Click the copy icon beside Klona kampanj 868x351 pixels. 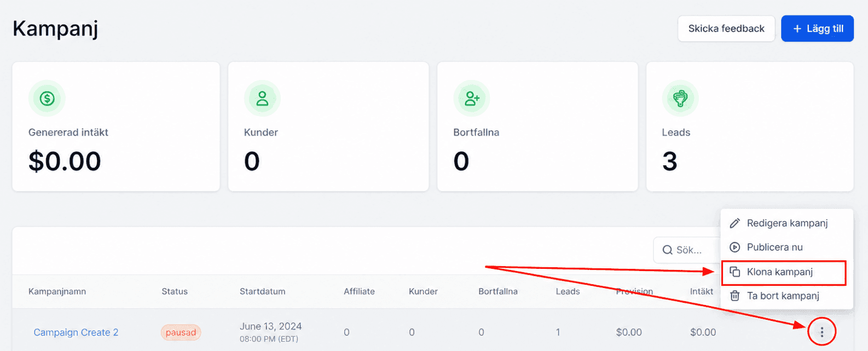pyautogui.click(x=735, y=272)
